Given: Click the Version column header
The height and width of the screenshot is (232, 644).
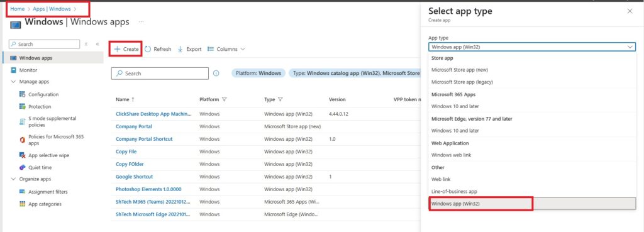Looking at the screenshot, I should (337, 99).
